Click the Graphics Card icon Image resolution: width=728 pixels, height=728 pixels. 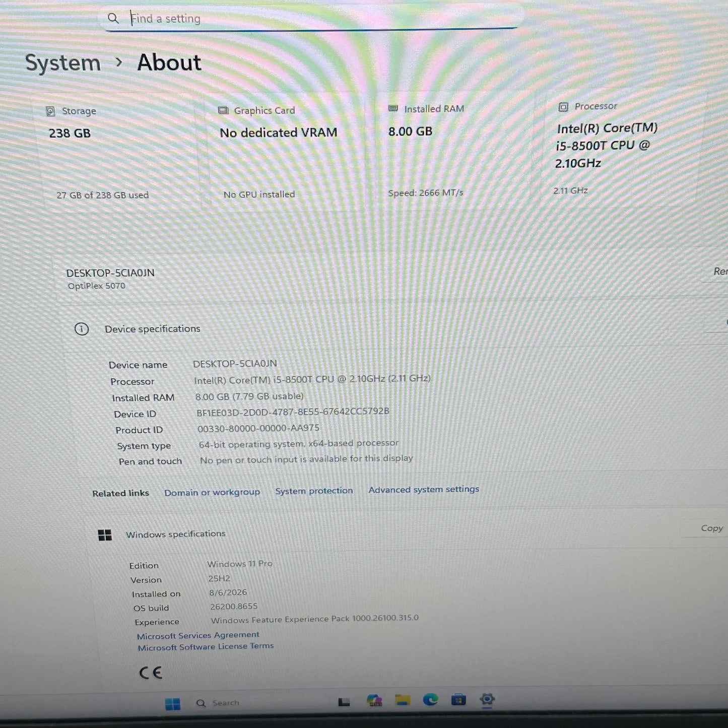coord(223,110)
